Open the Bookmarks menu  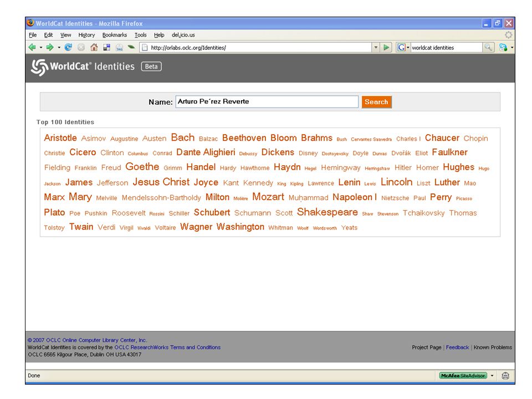tap(115, 35)
